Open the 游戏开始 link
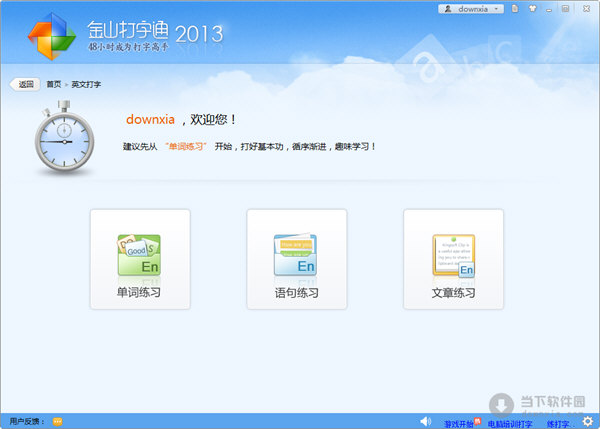The height and width of the screenshot is (429, 600). (459, 424)
